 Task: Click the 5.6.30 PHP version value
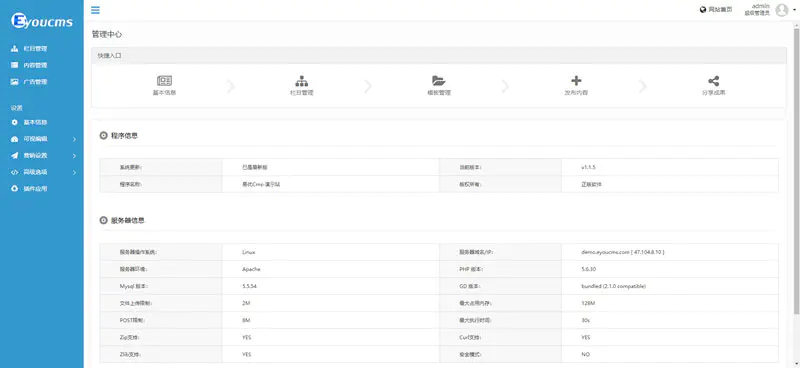(589, 269)
